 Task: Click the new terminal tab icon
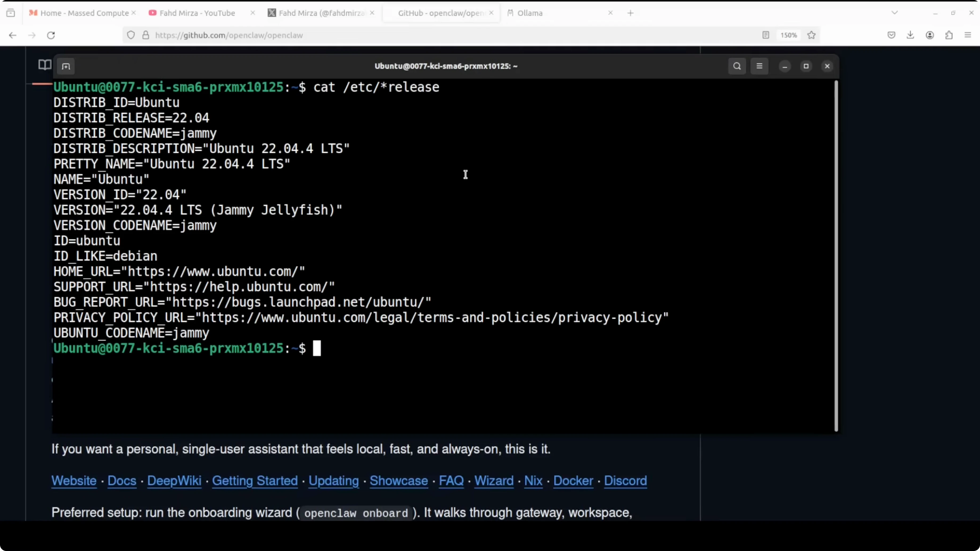66,67
